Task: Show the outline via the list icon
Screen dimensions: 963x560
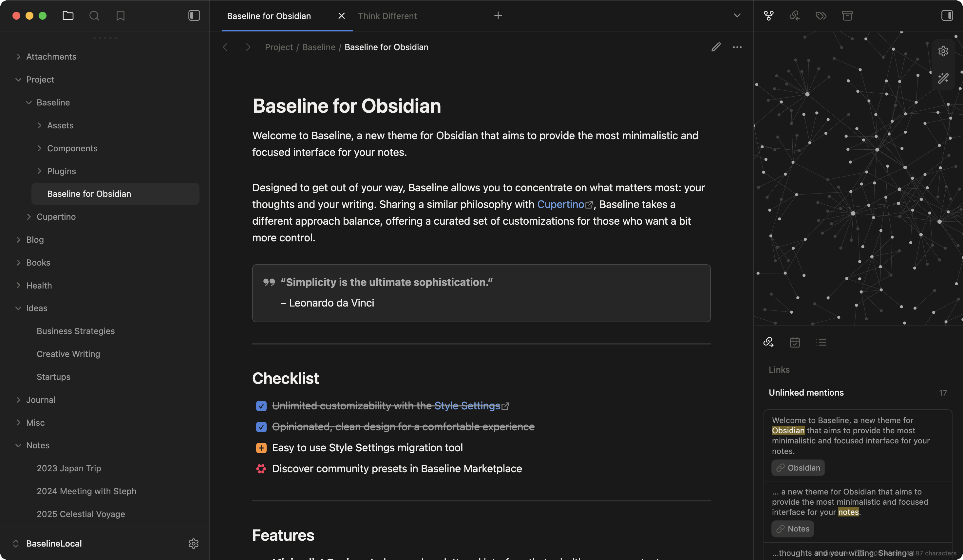Action: click(821, 342)
